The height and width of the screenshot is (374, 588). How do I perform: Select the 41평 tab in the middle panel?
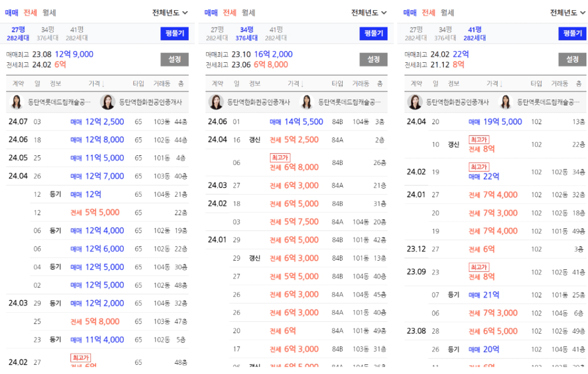pyautogui.click(x=275, y=33)
